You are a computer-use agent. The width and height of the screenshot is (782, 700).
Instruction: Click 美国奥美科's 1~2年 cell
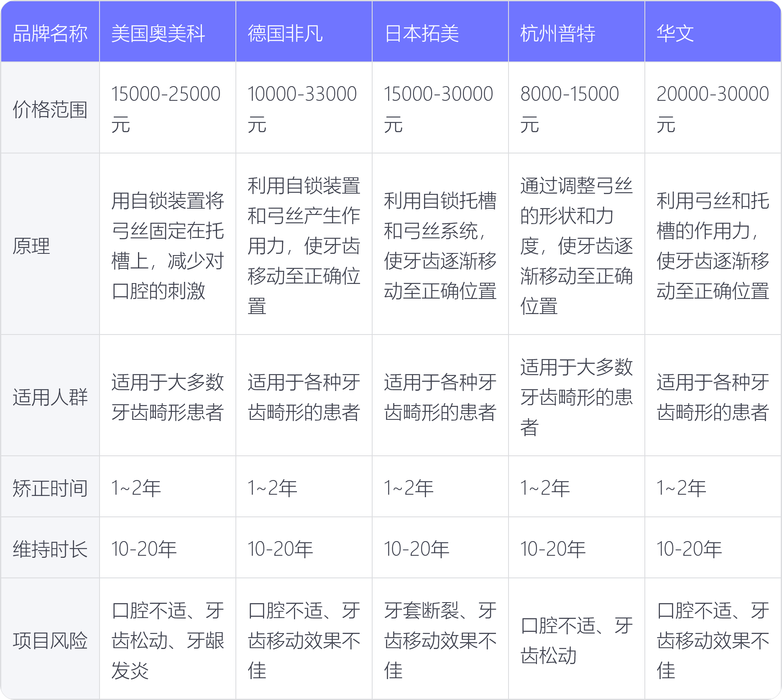tap(168, 487)
